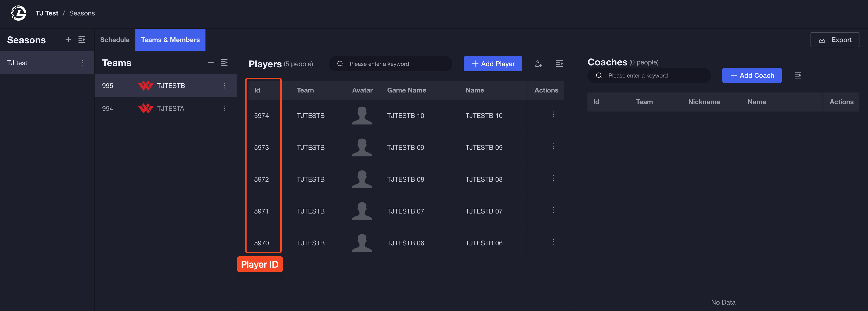Viewport: 868px width, 311px height.
Task: Open actions menu for player TJTESTB 10
Action: (x=553, y=114)
